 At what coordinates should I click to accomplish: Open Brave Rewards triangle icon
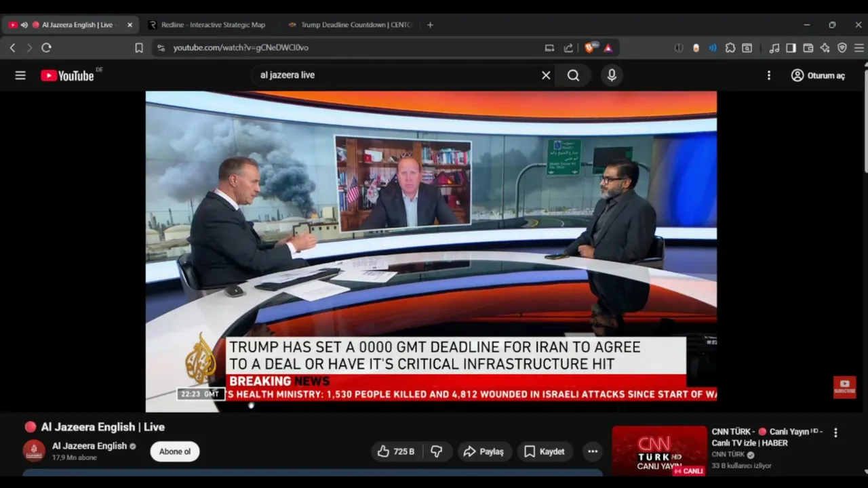tap(608, 47)
